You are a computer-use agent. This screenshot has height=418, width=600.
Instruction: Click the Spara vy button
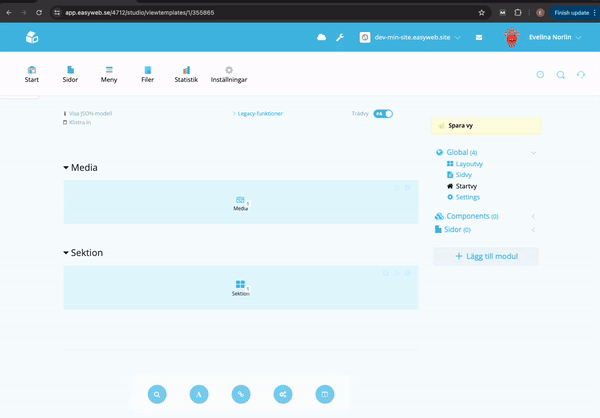tap(486, 127)
